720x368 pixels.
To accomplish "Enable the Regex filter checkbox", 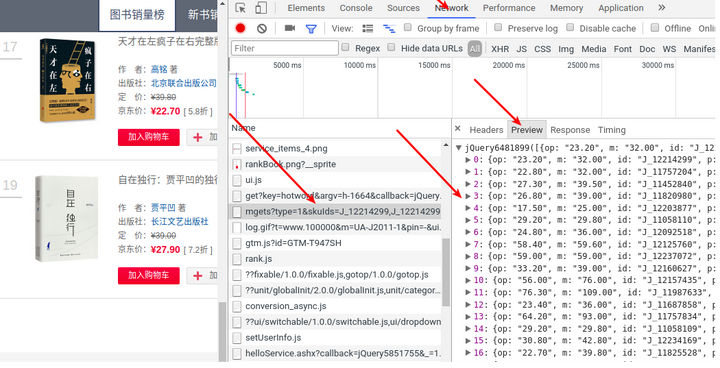I will coord(345,47).
